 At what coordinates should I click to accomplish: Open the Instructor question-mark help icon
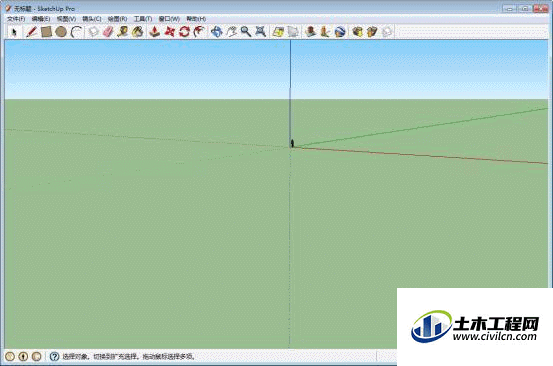pyautogui.click(x=54, y=356)
